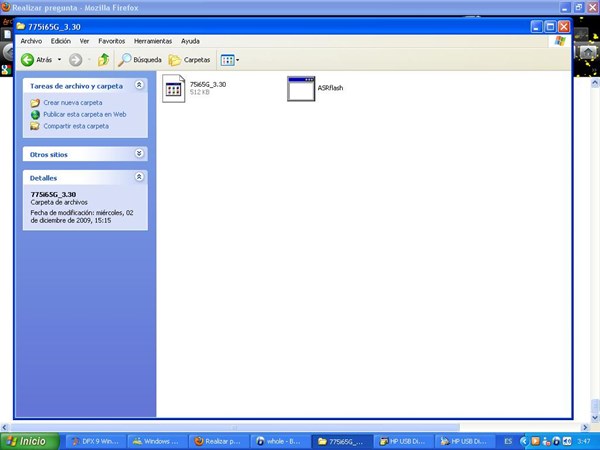The width and height of the screenshot is (600, 450).
Task: Open the Atrás history dropdown arrow
Action: tap(59, 60)
